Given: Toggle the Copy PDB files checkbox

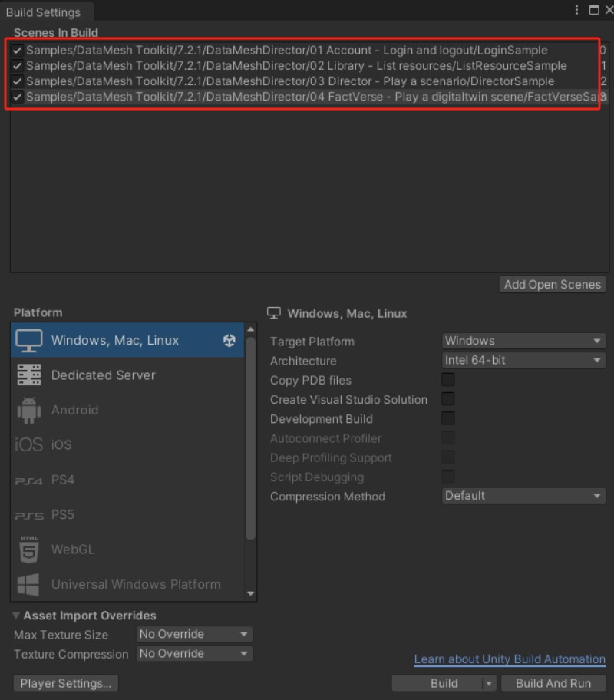Looking at the screenshot, I should pos(447,380).
